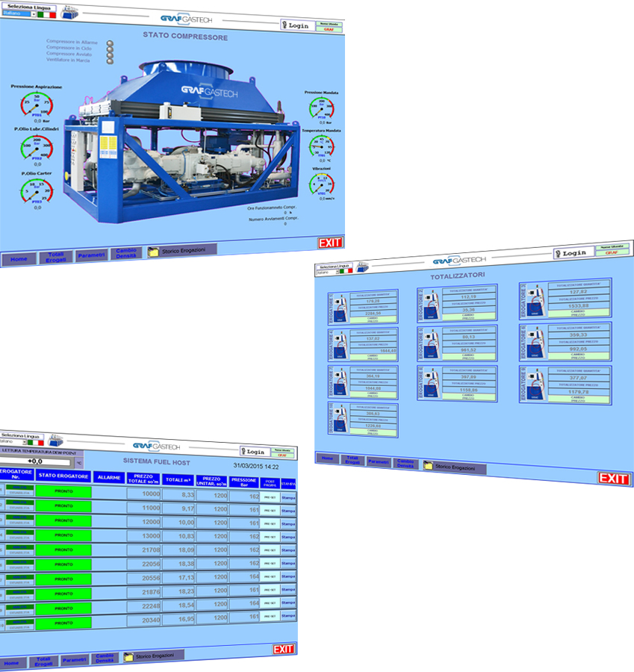Select the Erogatore 3 dispenser icon
The height and width of the screenshot is (672, 634).
[x=537, y=300]
